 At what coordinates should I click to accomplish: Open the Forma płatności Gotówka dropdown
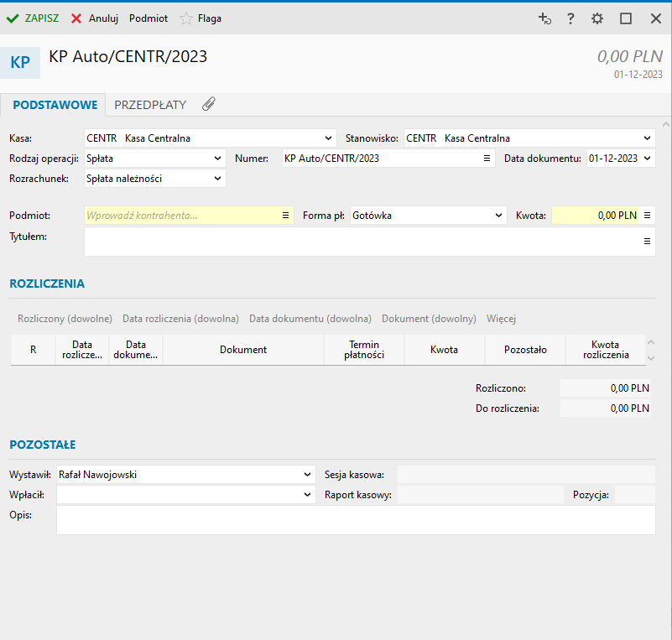pos(500,216)
